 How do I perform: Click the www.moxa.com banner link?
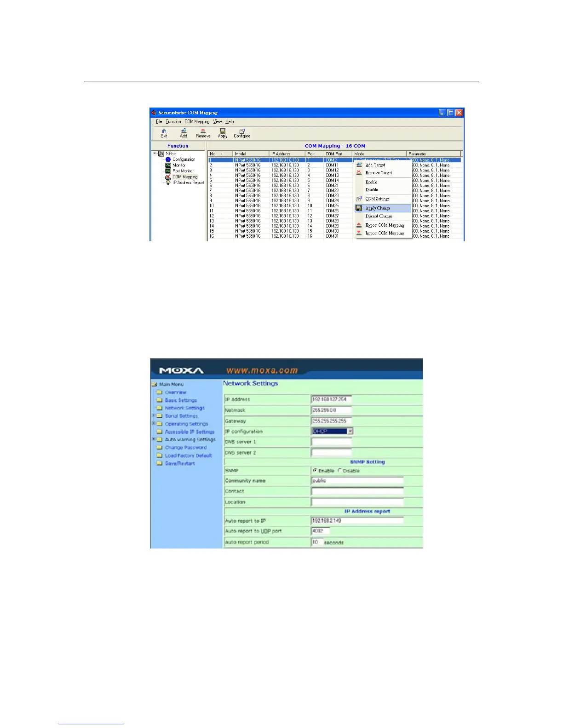pos(262,370)
